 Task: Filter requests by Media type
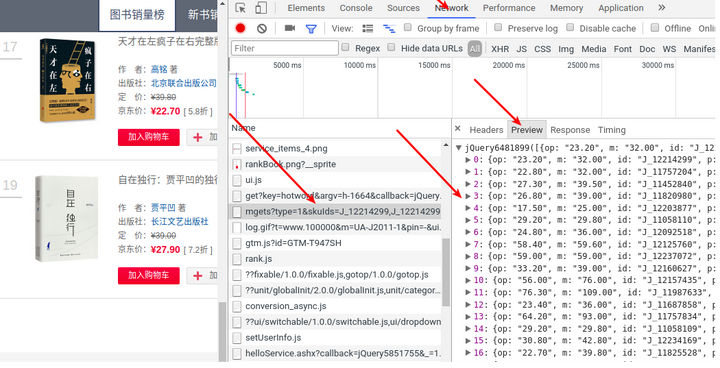pos(594,49)
